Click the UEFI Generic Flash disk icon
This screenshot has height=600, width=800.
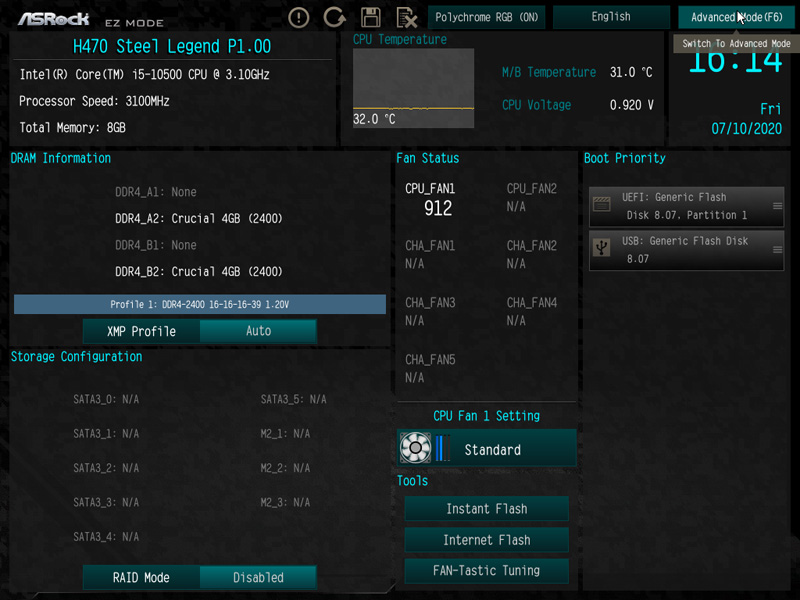pyautogui.click(x=602, y=205)
